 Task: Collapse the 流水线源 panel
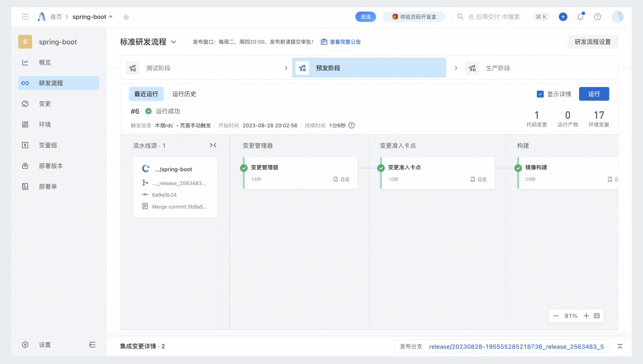point(213,145)
